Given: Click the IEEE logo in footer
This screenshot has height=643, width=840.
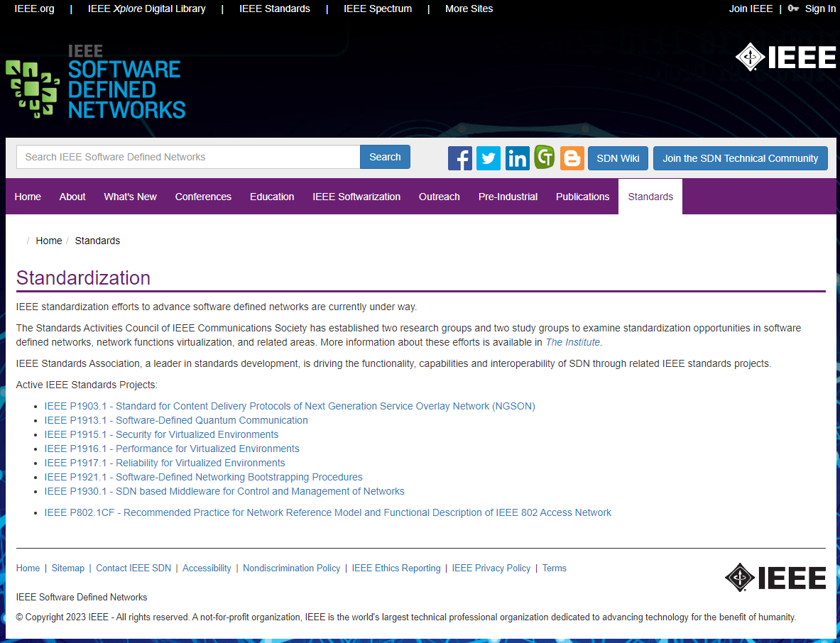Looking at the screenshot, I should click(x=775, y=577).
